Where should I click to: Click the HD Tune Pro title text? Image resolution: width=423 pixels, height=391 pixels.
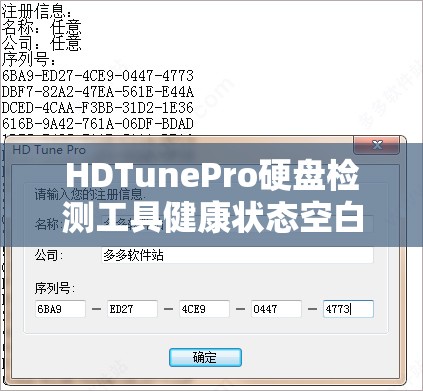click(49, 150)
